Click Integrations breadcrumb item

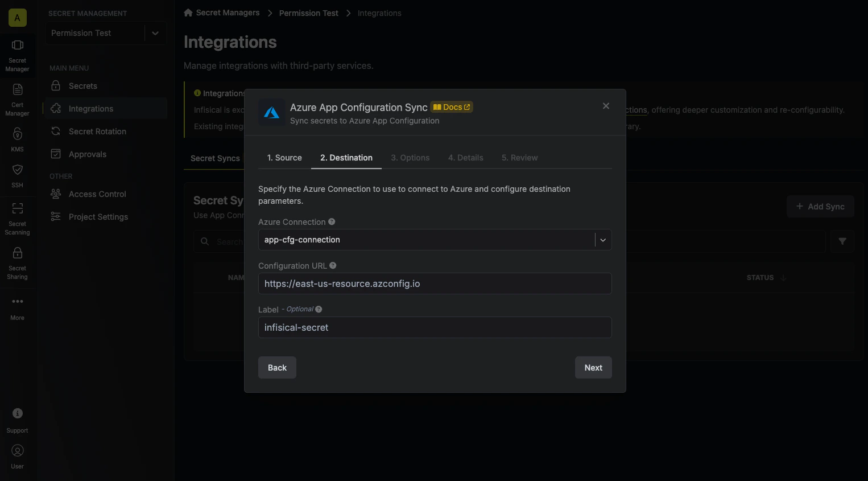pyautogui.click(x=379, y=13)
